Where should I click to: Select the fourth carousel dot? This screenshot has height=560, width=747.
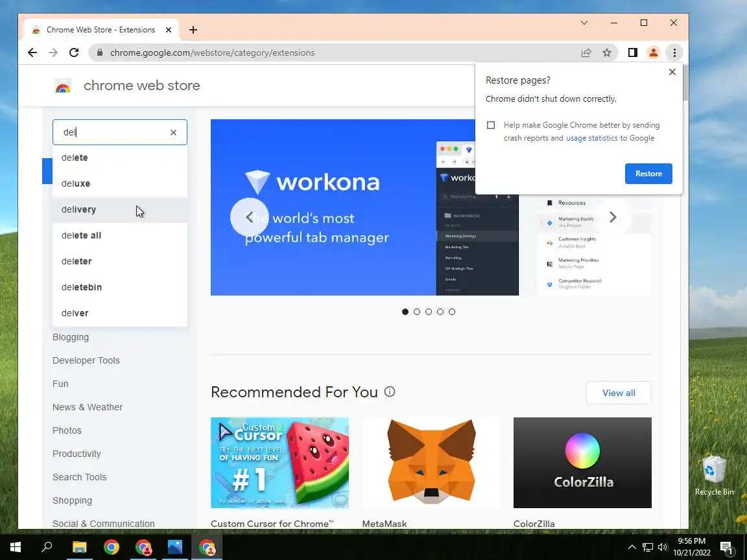click(x=440, y=312)
